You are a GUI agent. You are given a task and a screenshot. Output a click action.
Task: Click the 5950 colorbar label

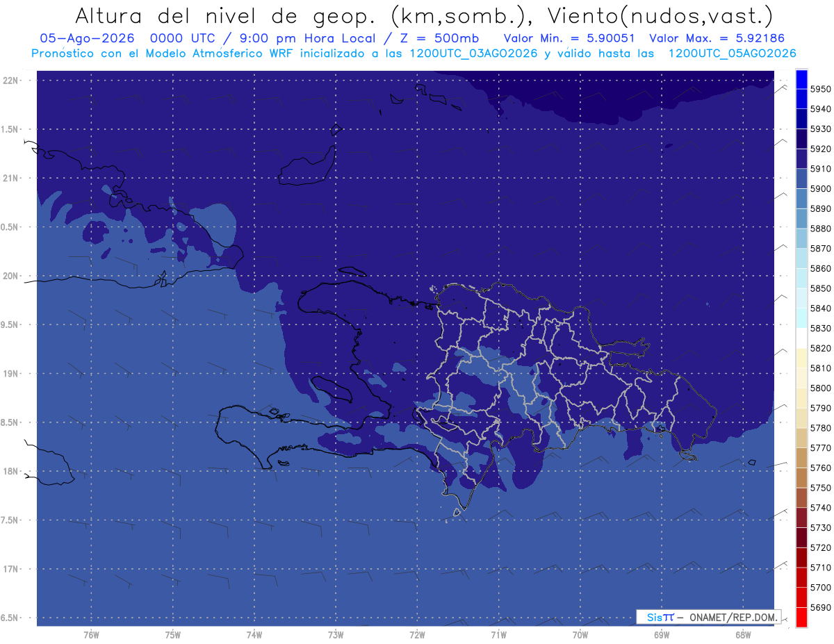(821, 89)
